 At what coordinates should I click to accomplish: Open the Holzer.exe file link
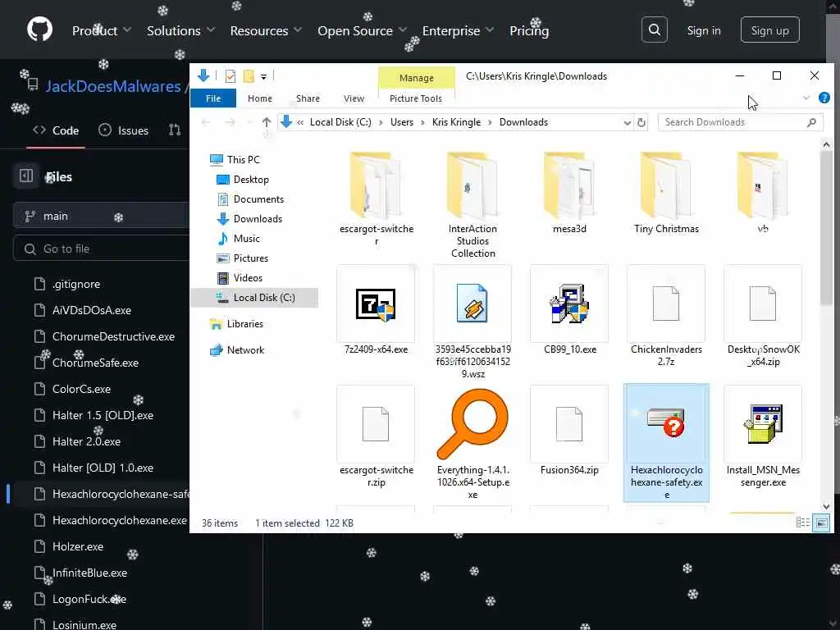point(78,546)
